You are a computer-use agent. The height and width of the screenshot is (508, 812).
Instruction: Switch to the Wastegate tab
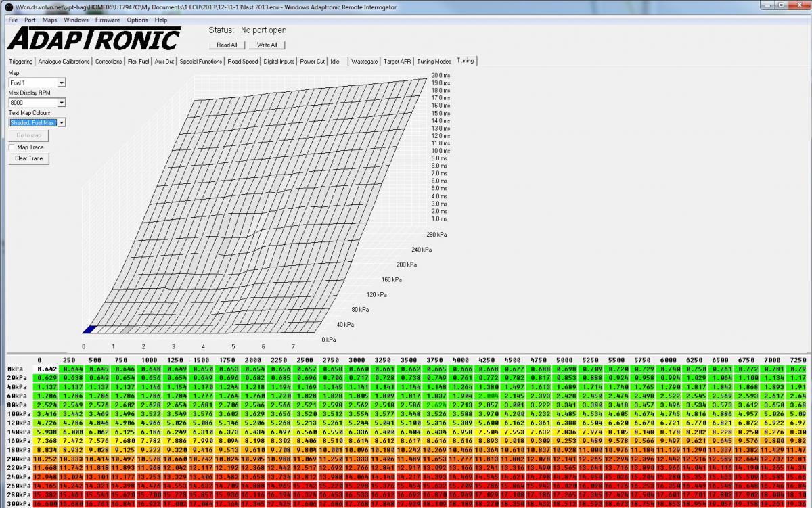click(365, 61)
